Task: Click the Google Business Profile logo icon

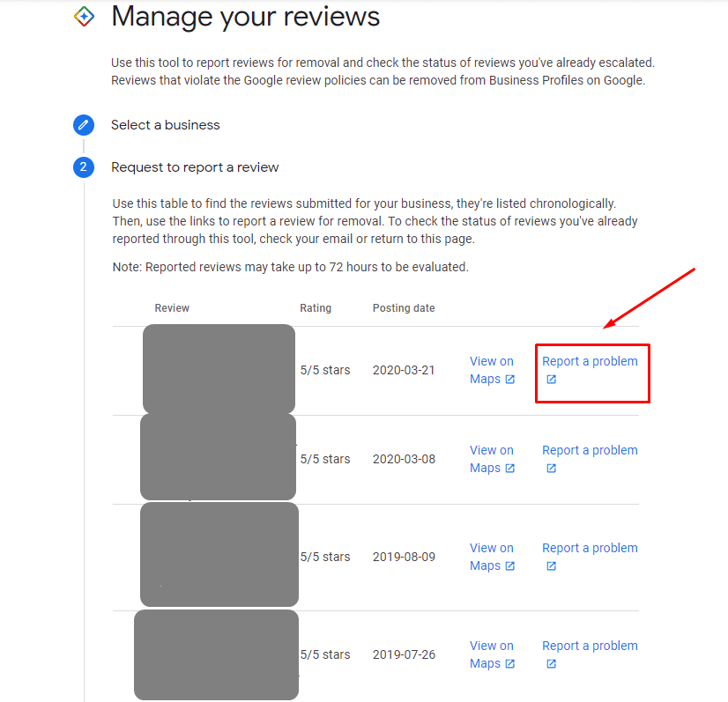Action: point(84,17)
